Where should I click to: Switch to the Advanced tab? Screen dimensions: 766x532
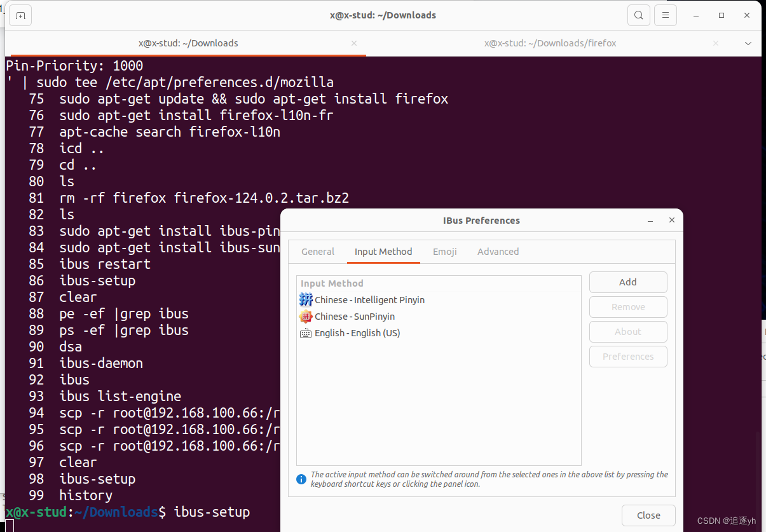click(x=498, y=252)
